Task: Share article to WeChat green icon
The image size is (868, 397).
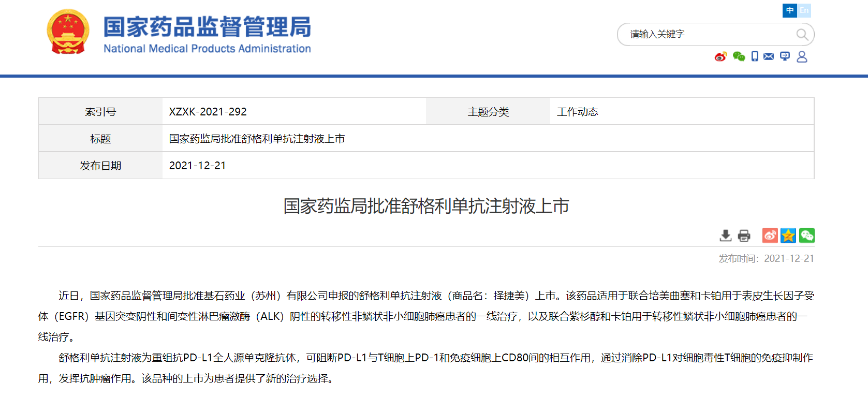Action: coord(807,236)
